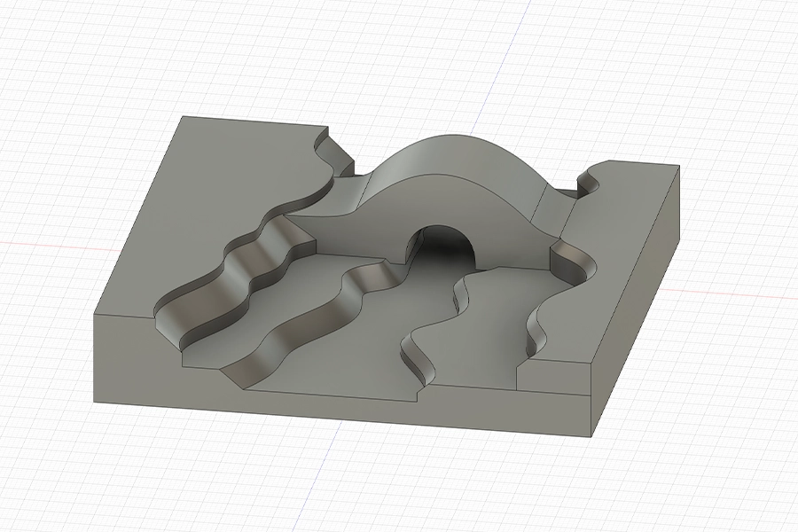Select the red axis line left of the model
Viewport: 798px width, 532px height.
click(44, 246)
